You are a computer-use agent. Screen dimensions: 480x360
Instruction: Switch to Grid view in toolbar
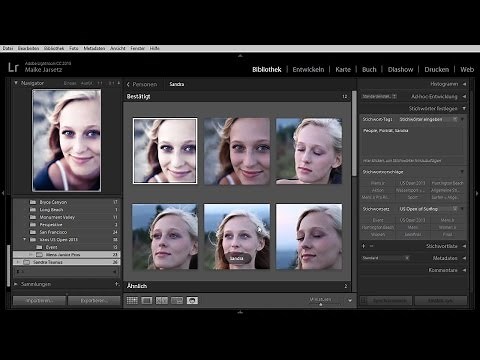132,300
